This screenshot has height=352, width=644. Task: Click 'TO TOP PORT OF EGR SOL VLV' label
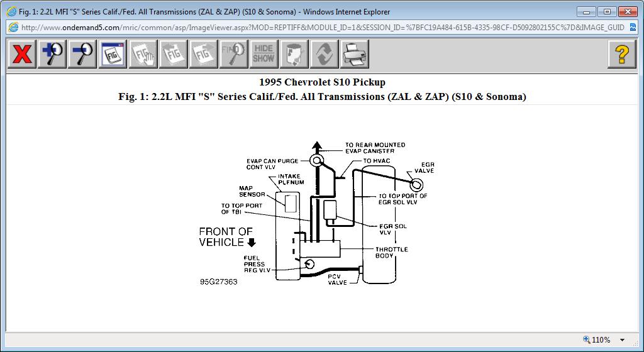[x=402, y=199]
